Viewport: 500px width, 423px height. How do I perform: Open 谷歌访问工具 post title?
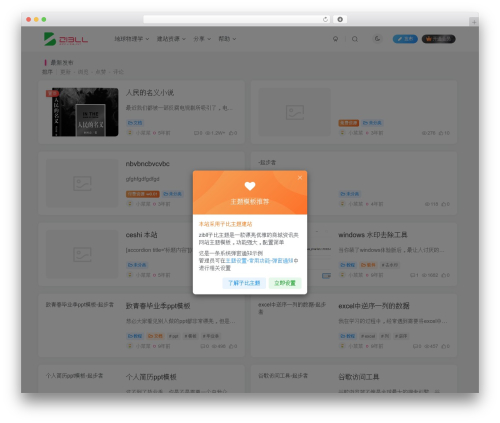pyautogui.click(x=359, y=377)
